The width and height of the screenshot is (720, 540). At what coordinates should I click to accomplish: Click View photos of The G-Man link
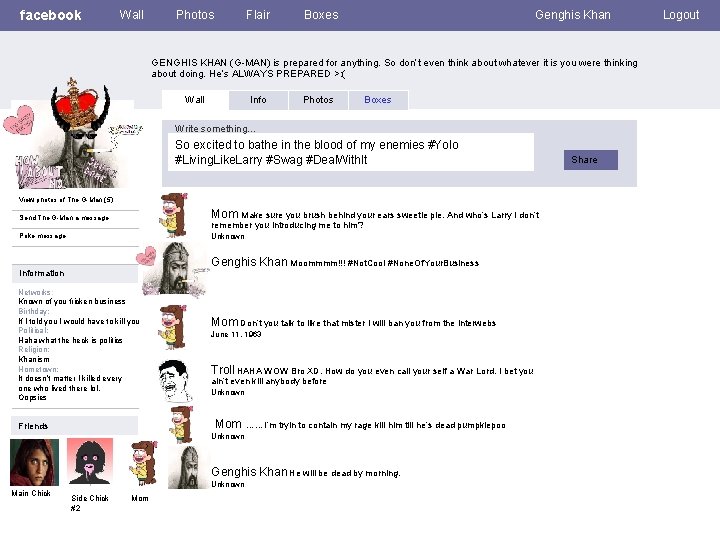point(66,200)
